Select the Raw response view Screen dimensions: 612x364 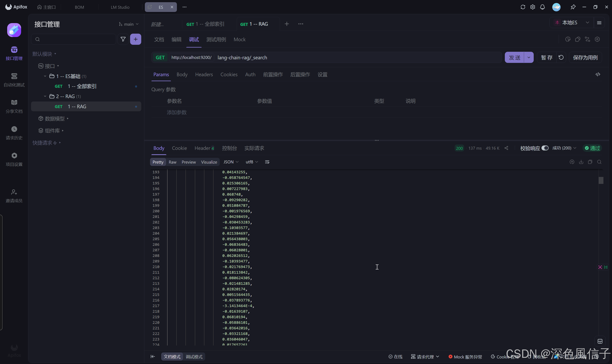click(x=172, y=162)
